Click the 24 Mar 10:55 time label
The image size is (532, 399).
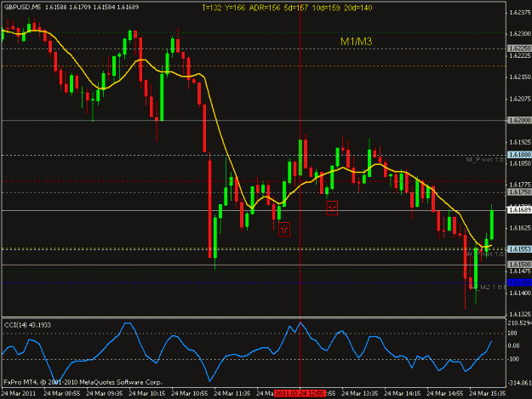pos(190,394)
